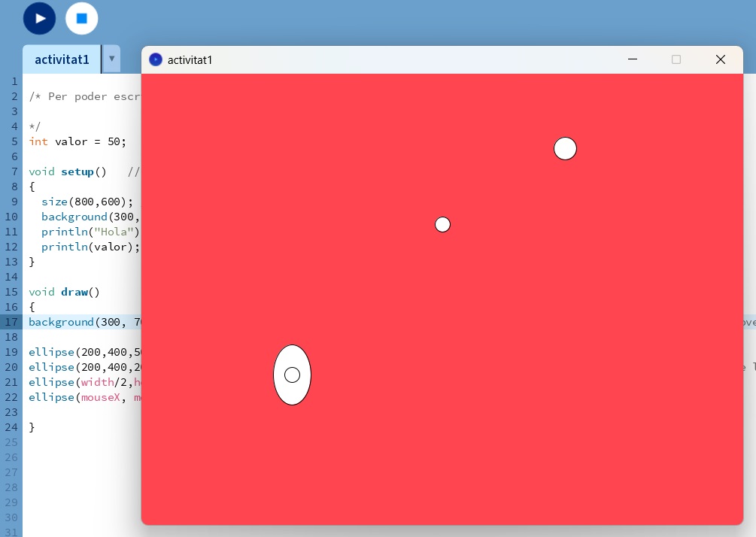Click the white circle at canvas top right
Screen dimensions: 756x537
click(x=565, y=149)
